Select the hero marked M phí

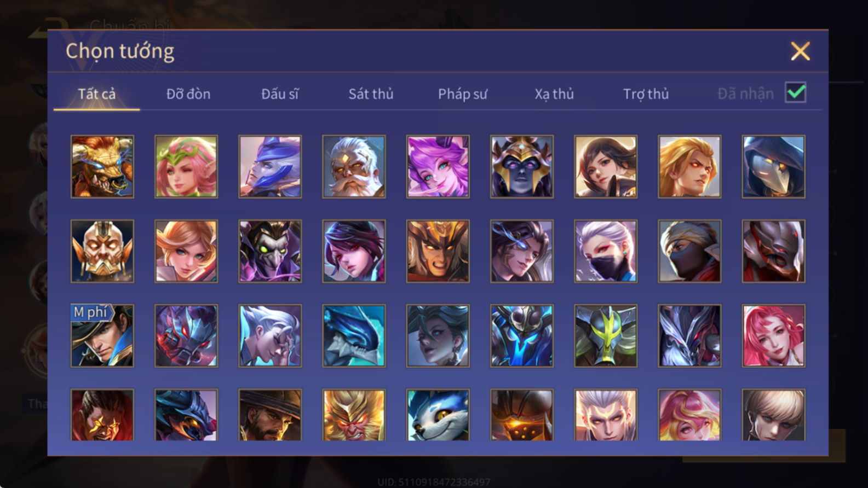[102, 335]
